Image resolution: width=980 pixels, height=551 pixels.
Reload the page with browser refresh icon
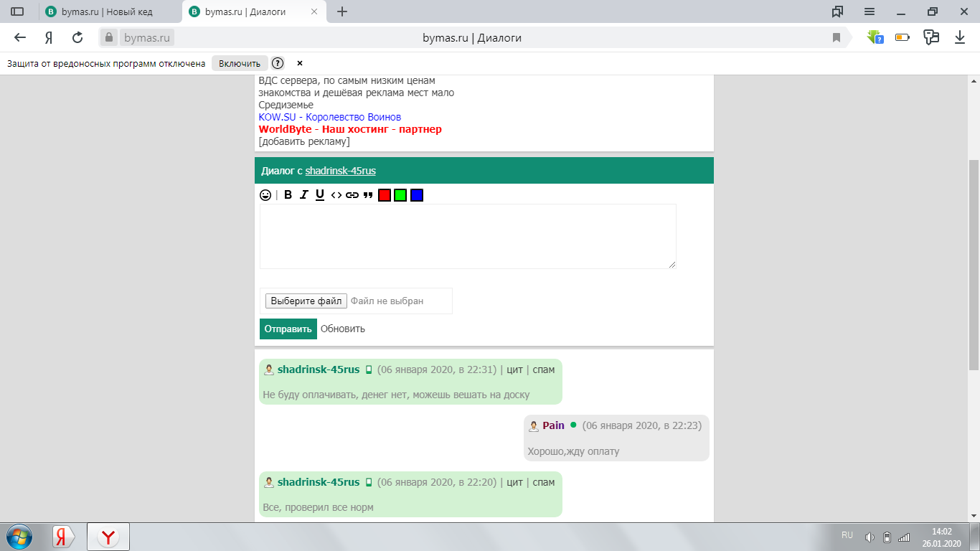[x=77, y=37]
